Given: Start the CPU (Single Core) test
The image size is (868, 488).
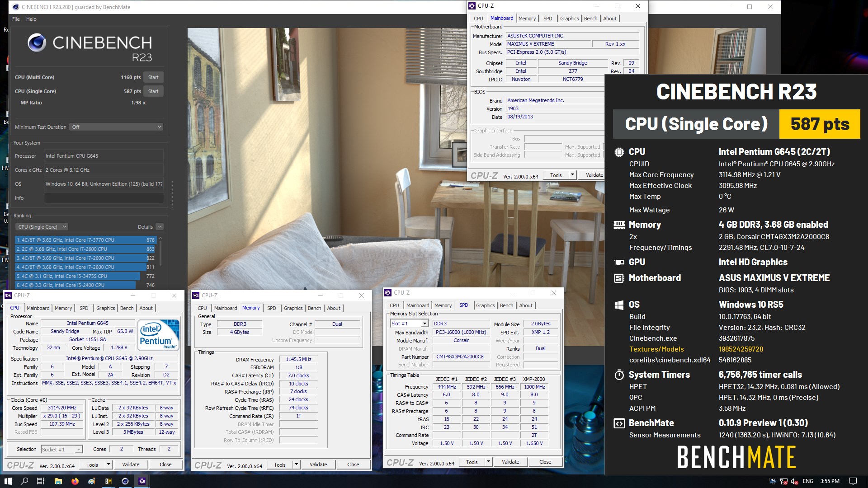Looking at the screenshot, I should [153, 91].
